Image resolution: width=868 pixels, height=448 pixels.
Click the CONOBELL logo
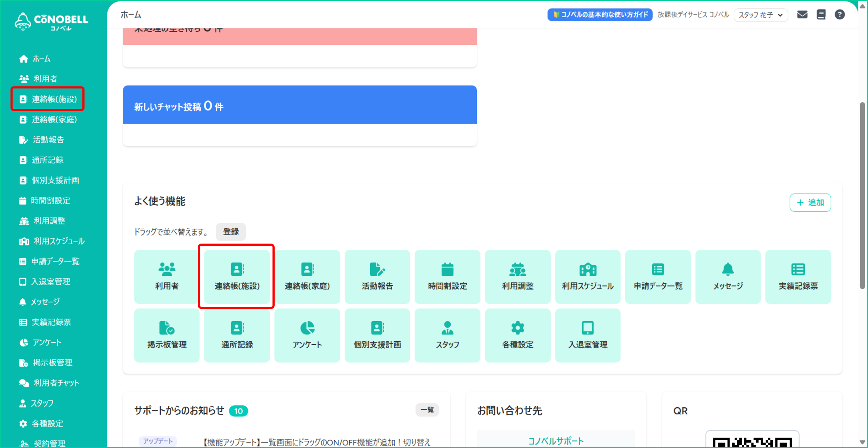(x=52, y=21)
